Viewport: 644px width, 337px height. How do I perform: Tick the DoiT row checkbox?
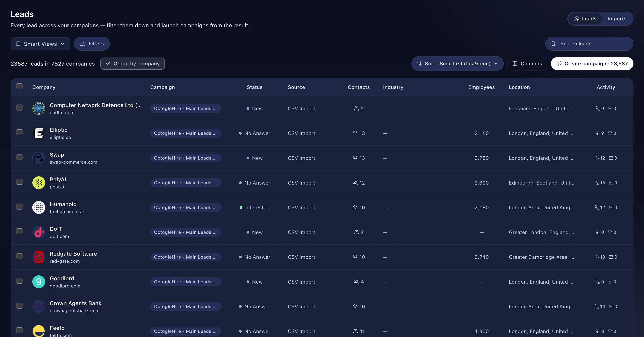19,231
